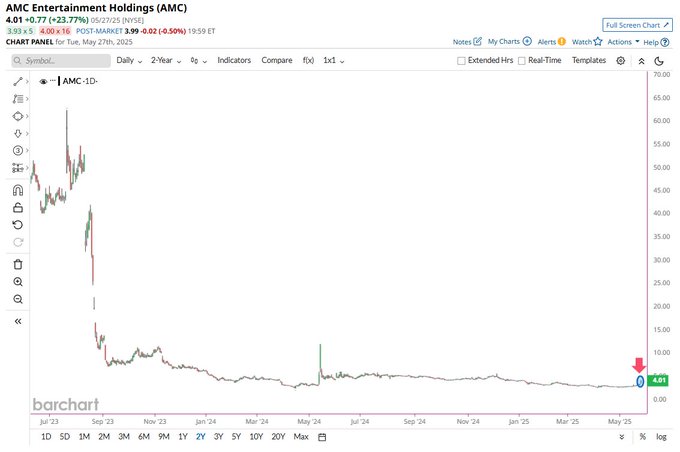680x452 pixels.
Task: Zoom out on the chart
Action: coord(18,299)
